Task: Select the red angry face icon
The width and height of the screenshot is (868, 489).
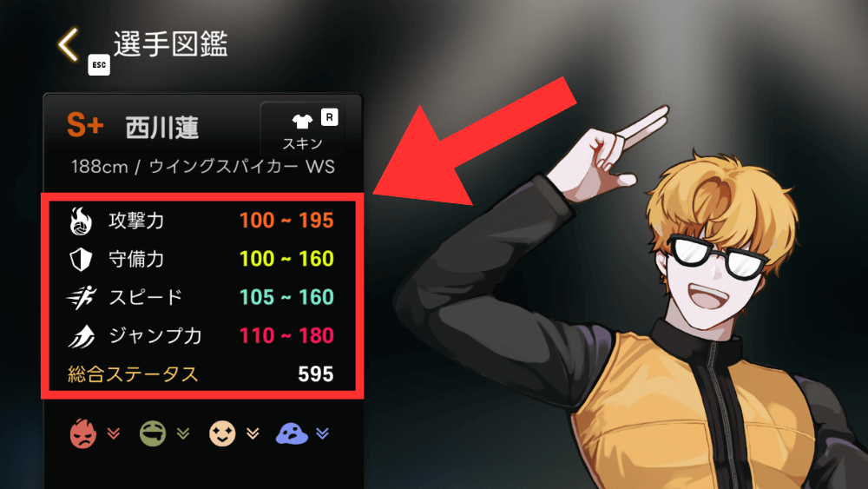Action: (x=83, y=433)
